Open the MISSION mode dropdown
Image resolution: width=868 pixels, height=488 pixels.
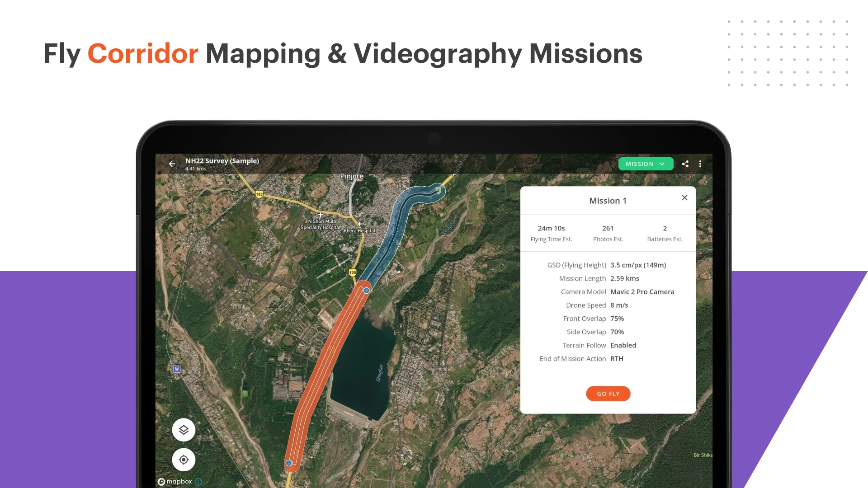click(x=646, y=164)
